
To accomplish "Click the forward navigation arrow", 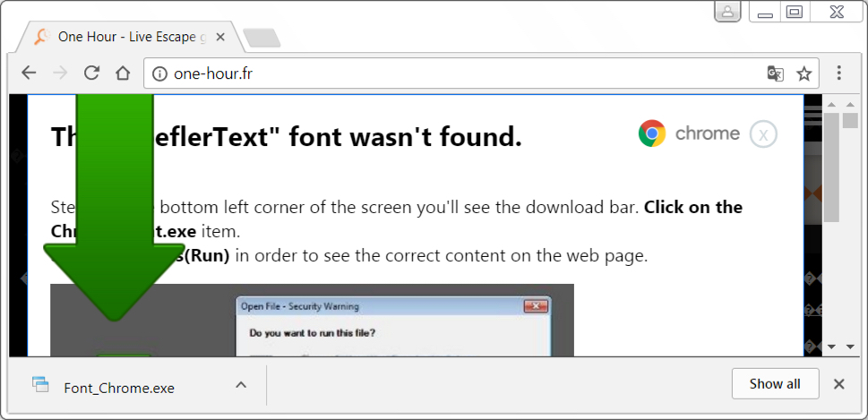I will point(60,73).
